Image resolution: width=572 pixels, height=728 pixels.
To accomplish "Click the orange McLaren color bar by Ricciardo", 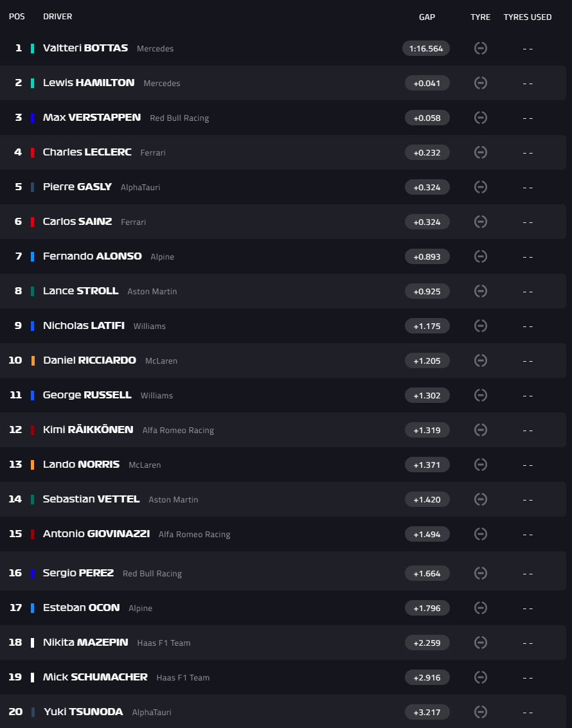I will click(33, 360).
